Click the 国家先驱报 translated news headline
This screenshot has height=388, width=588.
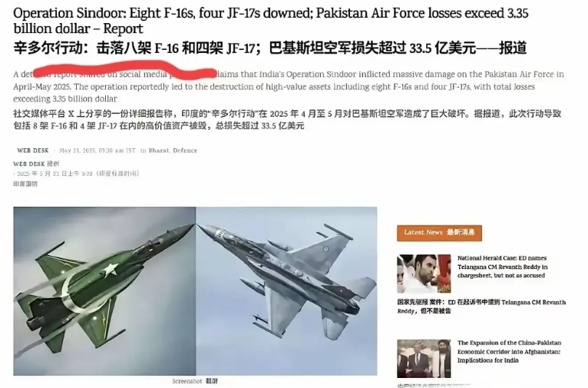(x=481, y=307)
